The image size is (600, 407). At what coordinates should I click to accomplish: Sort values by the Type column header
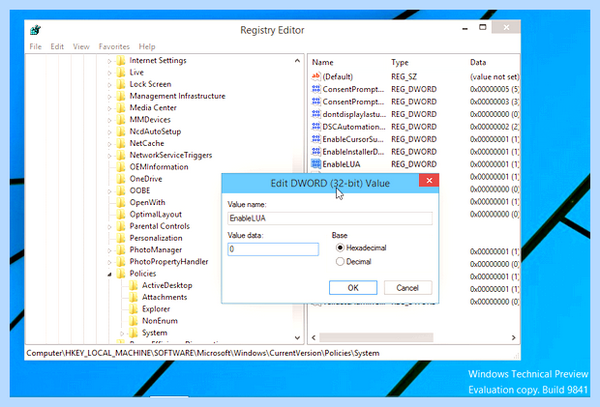click(x=399, y=62)
